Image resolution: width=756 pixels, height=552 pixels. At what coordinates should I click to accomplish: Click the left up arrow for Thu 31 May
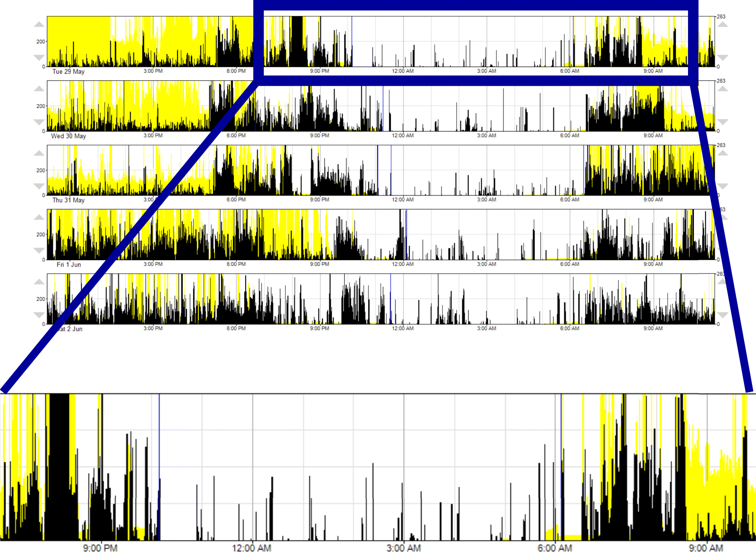[x=39, y=153]
